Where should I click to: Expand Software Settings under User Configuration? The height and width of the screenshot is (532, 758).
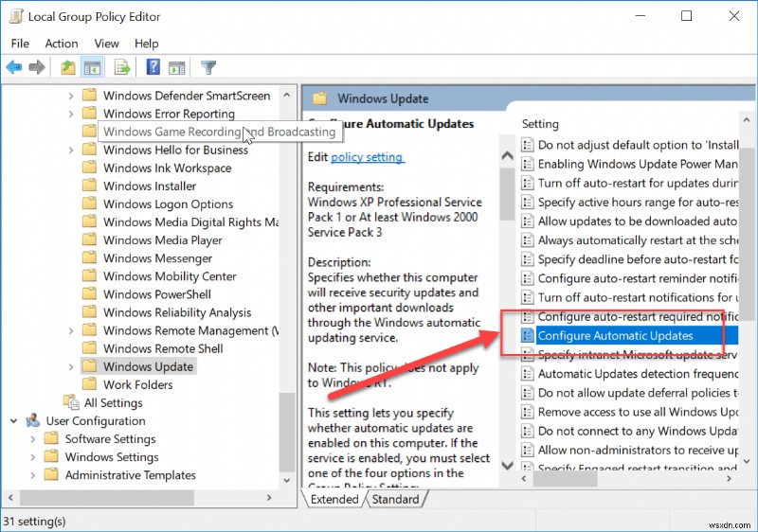tap(33, 439)
